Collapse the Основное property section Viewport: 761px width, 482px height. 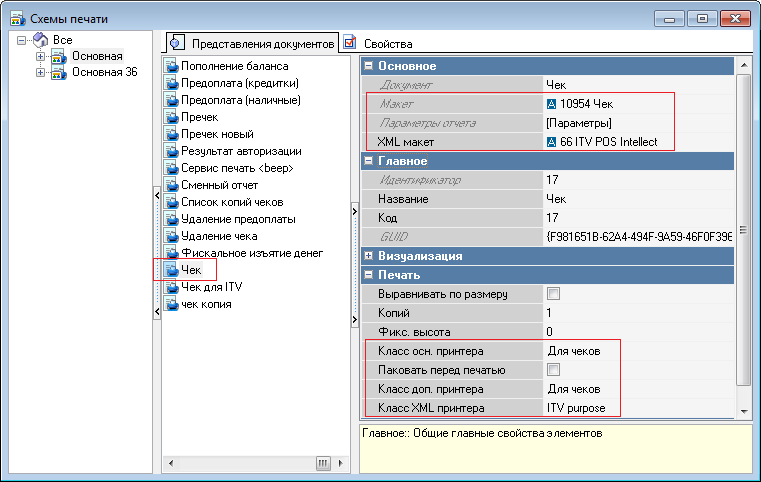(369, 66)
